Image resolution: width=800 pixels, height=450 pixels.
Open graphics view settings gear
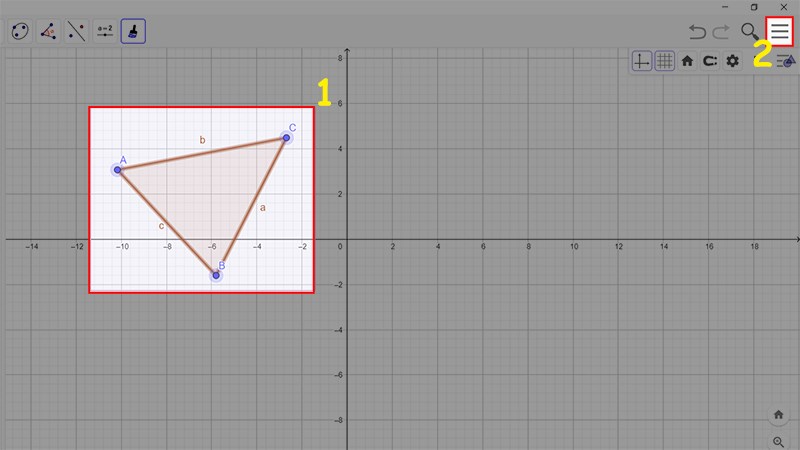[x=733, y=61]
